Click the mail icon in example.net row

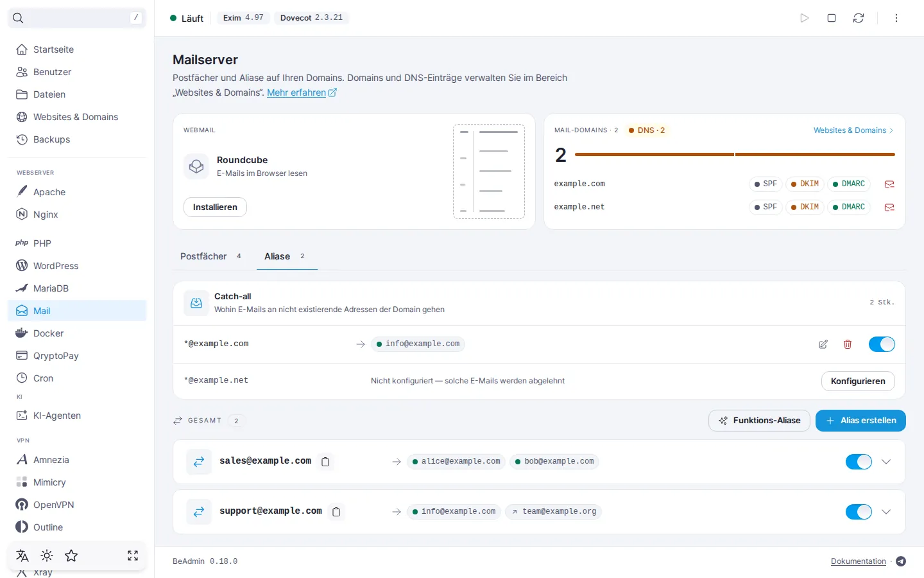(x=889, y=207)
